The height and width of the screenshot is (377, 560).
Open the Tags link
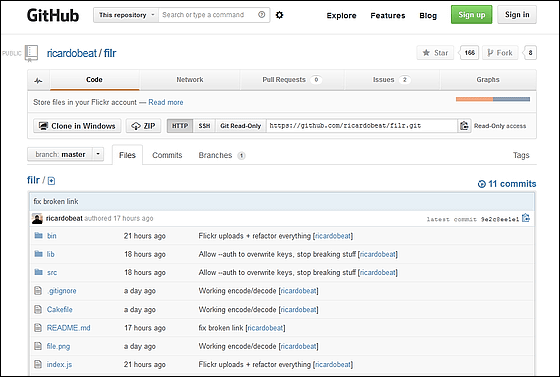(x=521, y=155)
